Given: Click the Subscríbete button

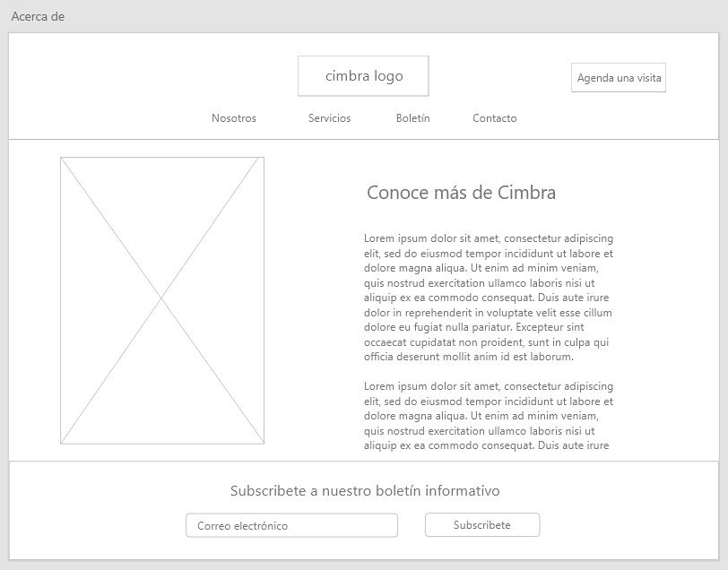Looking at the screenshot, I should tap(482, 525).
